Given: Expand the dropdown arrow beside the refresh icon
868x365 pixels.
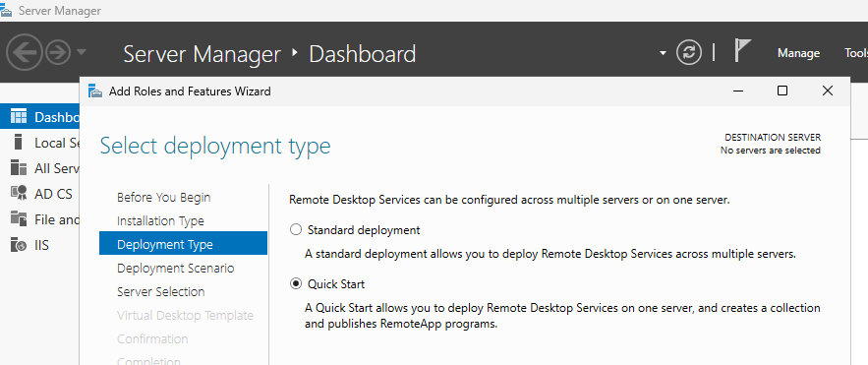Looking at the screenshot, I should click(664, 54).
